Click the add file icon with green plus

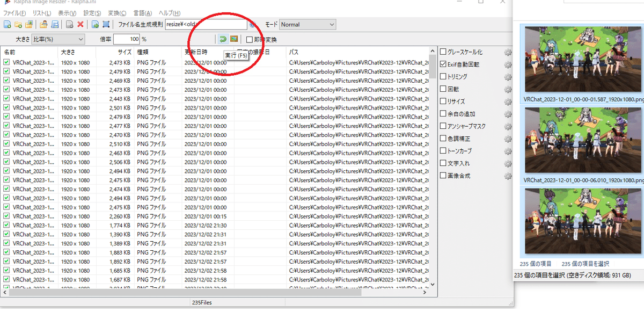tap(8, 24)
